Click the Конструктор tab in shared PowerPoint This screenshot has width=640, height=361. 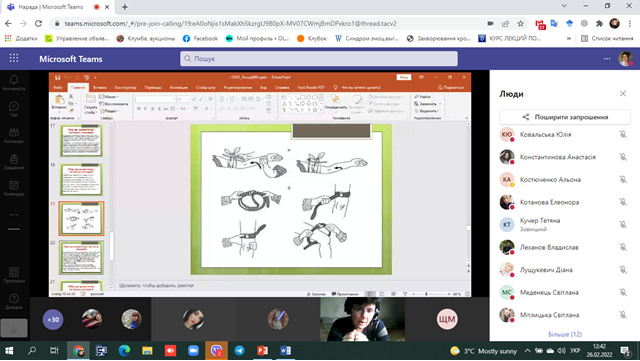pyautogui.click(x=125, y=87)
